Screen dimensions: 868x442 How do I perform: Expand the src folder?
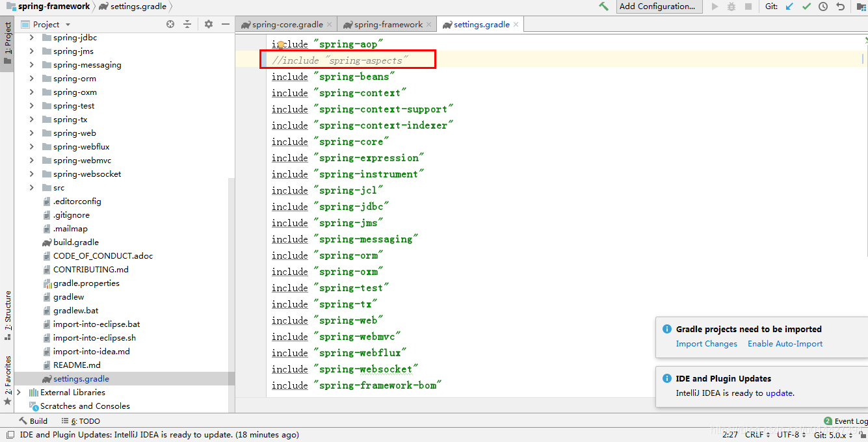[31, 188]
